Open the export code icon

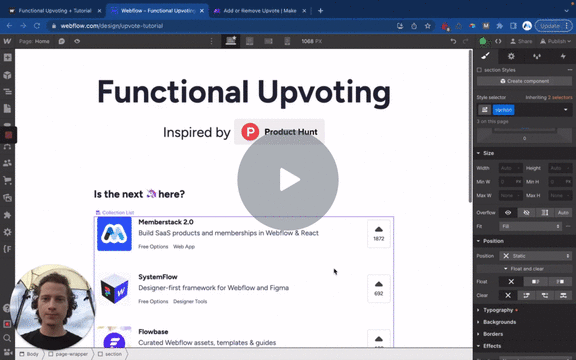click(x=498, y=41)
